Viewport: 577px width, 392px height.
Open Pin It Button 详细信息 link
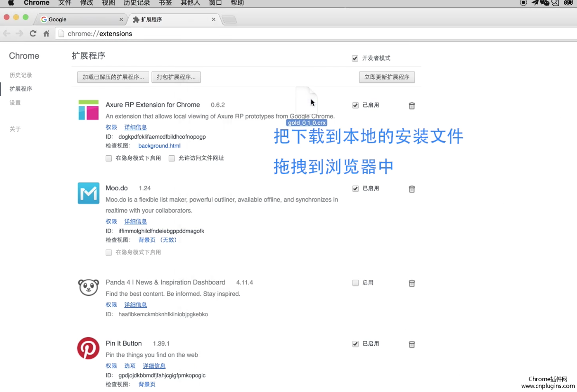click(154, 366)
